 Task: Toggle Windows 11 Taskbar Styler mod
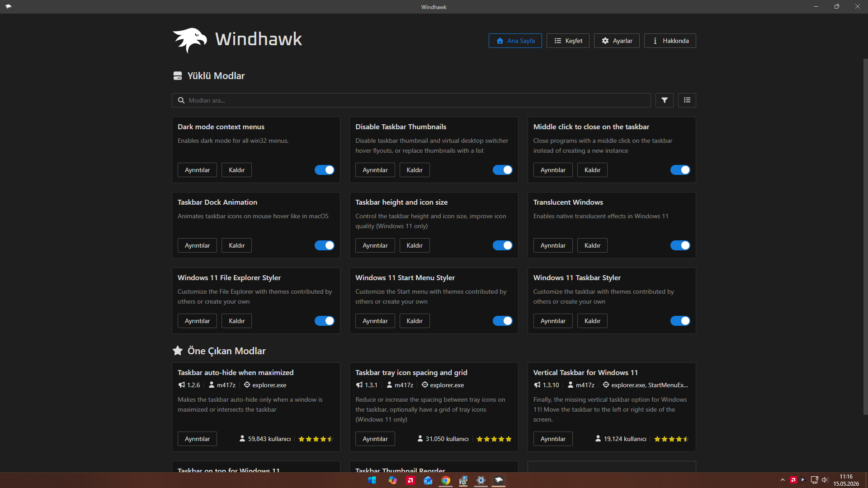(680, 321)
